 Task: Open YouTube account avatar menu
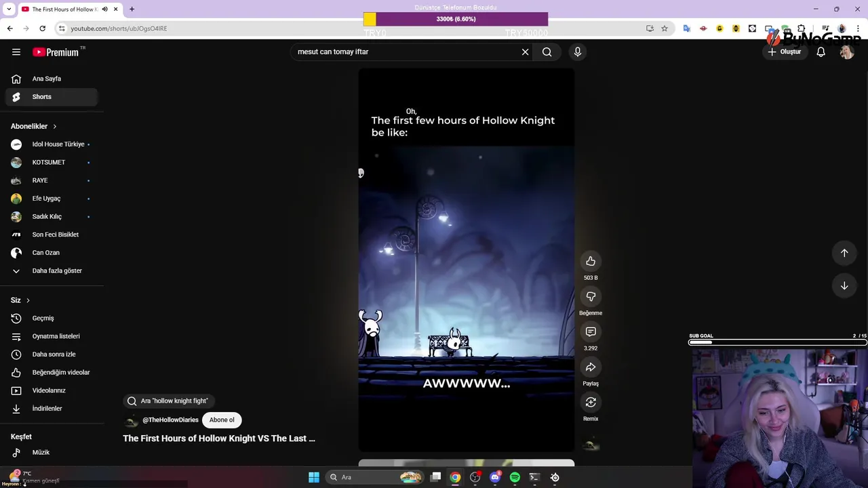point(847,52)
